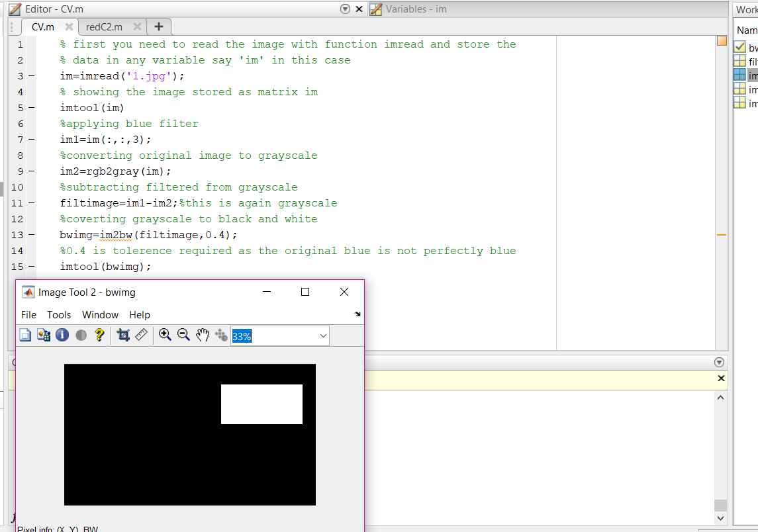Select the Crop Image tool
The width and height of the screenshot is (758, 532).
[123, 335]
